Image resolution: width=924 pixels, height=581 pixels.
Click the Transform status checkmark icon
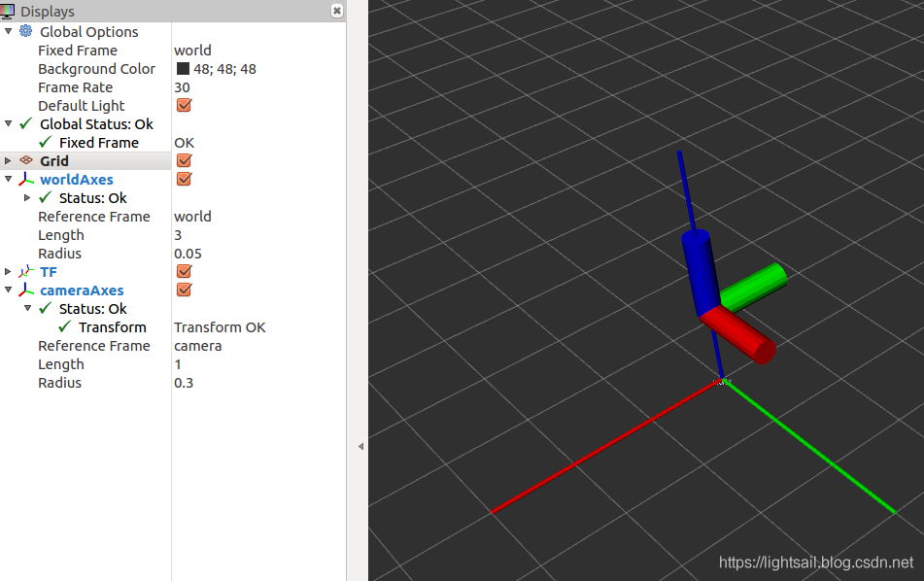click(x=65, y=326)
